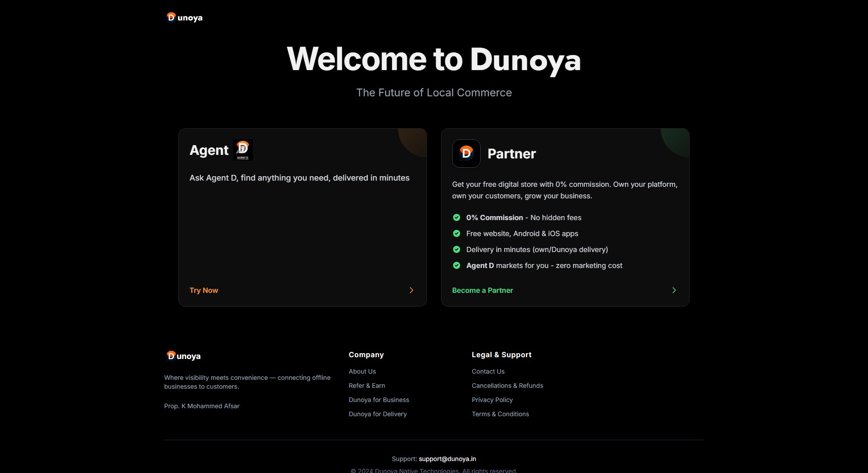Open the Contact Us page

[x=488, y=371]
